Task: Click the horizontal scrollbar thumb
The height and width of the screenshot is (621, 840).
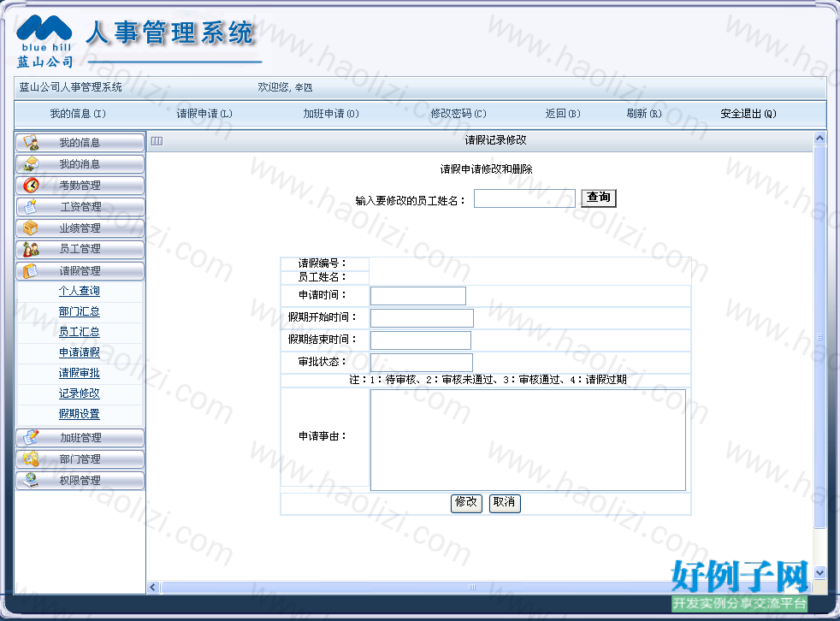Action: tap(471, 588)
